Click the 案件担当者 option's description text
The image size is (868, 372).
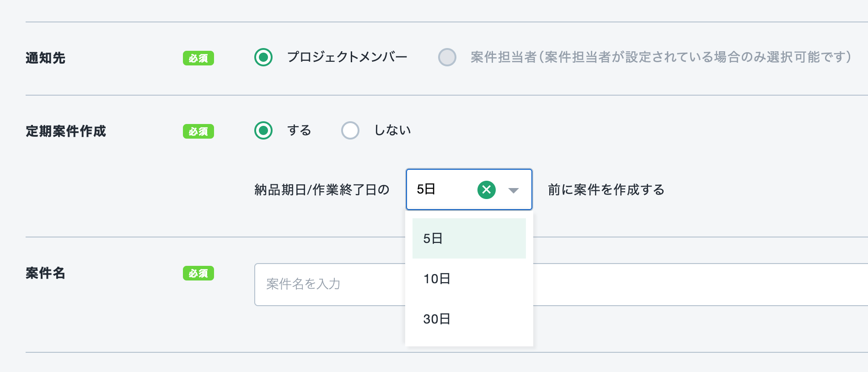click(660, 57)
